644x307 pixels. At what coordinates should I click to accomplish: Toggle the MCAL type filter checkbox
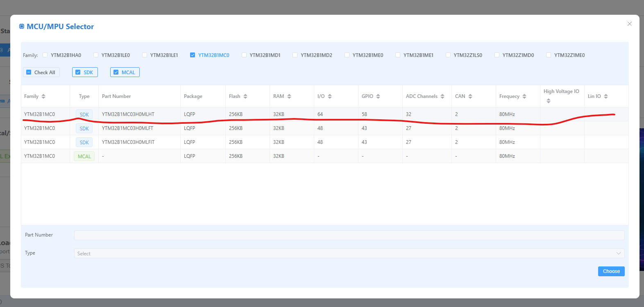(x=116, y=72)
